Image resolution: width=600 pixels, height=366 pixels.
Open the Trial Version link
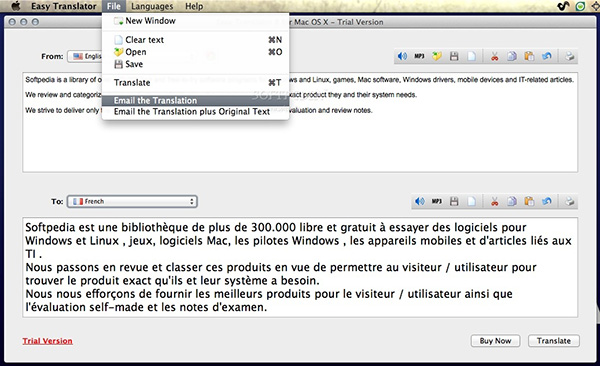click(x=47, y=341)
